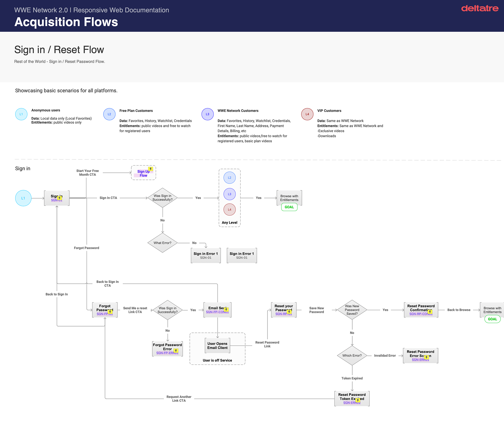This screenshot has width=504, height=424.
Task: Click lightning hotspot on Sign in node
Action: 60,198
